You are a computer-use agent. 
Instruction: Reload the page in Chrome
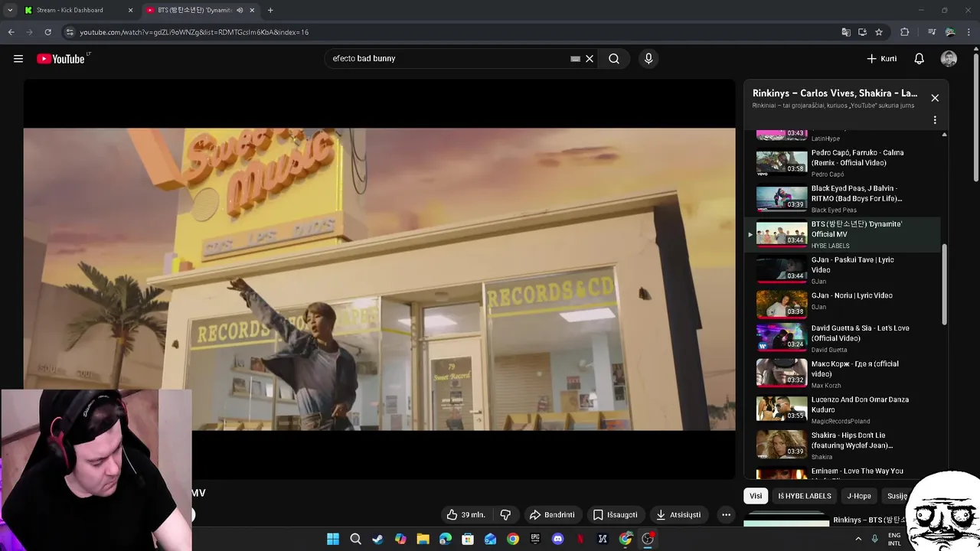coord(47,32)
